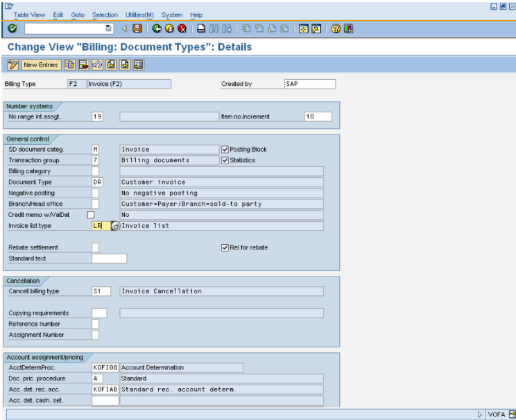The width and height of the screenshot is (516, 420).
Task: Go back with the green Back arrow icon
Action: pyautogui.click(x=157, y=28)
